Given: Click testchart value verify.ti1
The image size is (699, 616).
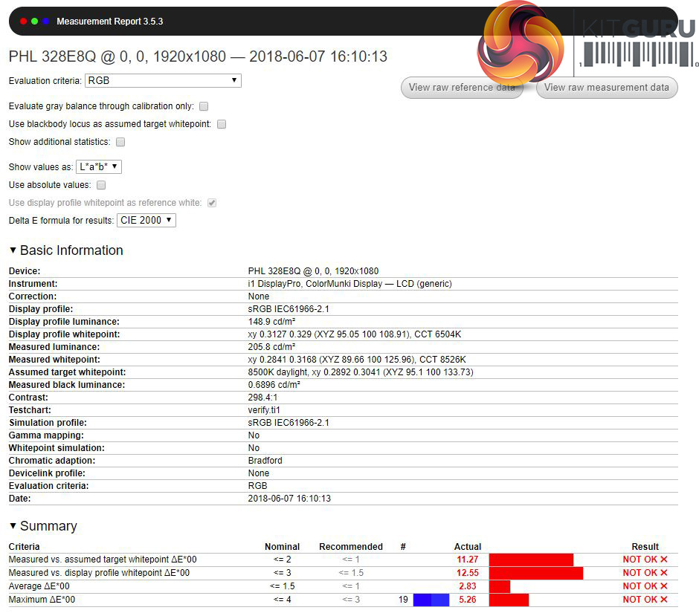Looking at the screenshot, I should tap(264, 410).
